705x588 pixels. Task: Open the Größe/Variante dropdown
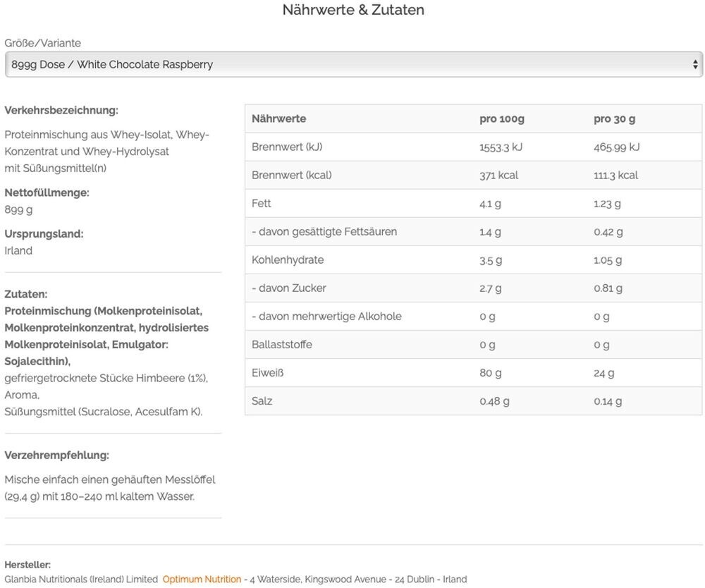(x=352, y=64)
